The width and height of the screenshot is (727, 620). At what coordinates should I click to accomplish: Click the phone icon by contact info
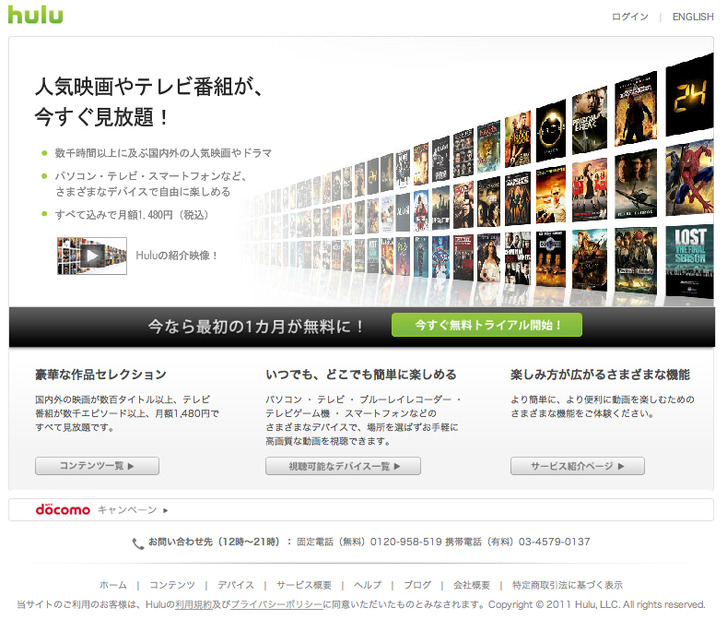[138, 543]
